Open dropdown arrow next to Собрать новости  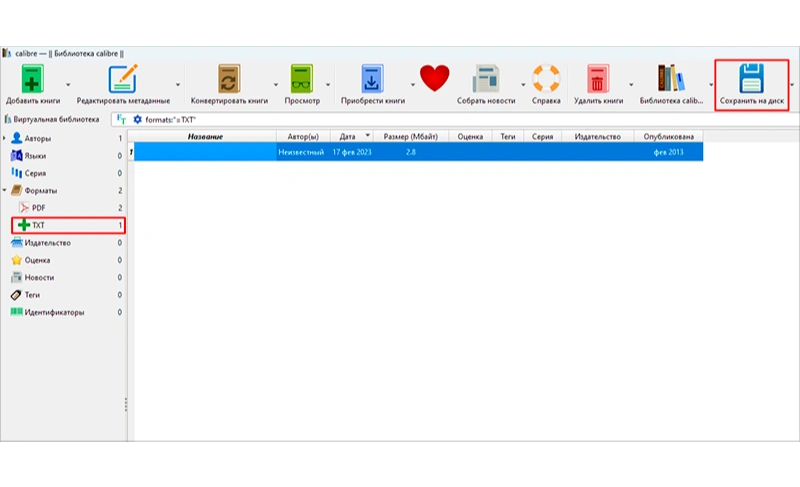[x=523, y=85]
